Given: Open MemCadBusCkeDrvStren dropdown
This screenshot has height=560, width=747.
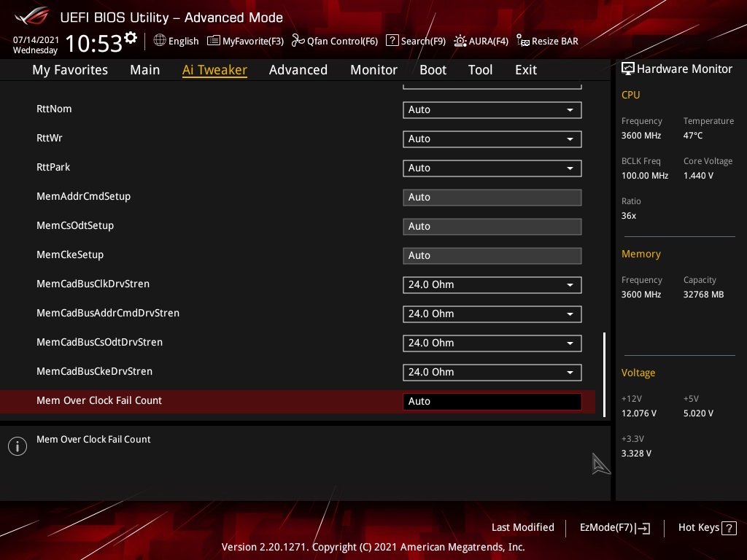Looking at the screenshot, I should [x=492, y=373].
